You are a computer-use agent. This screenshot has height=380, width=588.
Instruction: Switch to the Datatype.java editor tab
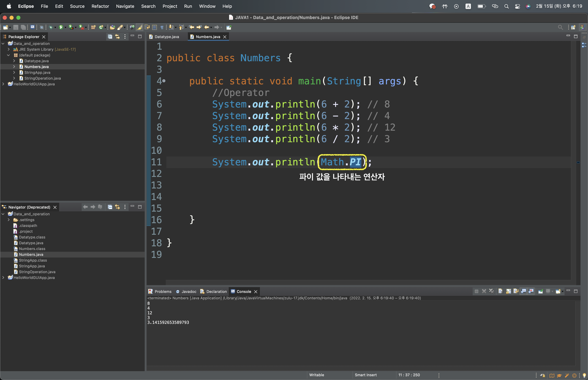[x=167, y=37]
